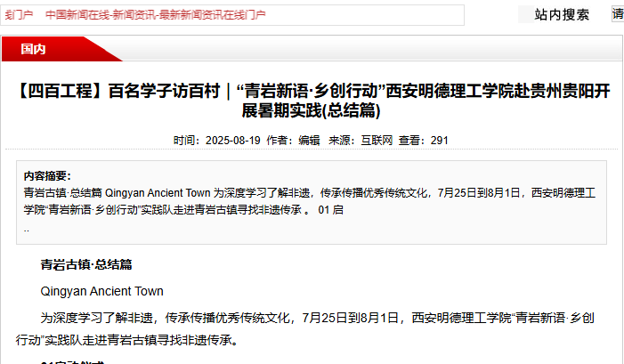Click the summary text inside the abstract box
Screen dimensions: 624x364
pyautogui.click(x=267, y=192)
